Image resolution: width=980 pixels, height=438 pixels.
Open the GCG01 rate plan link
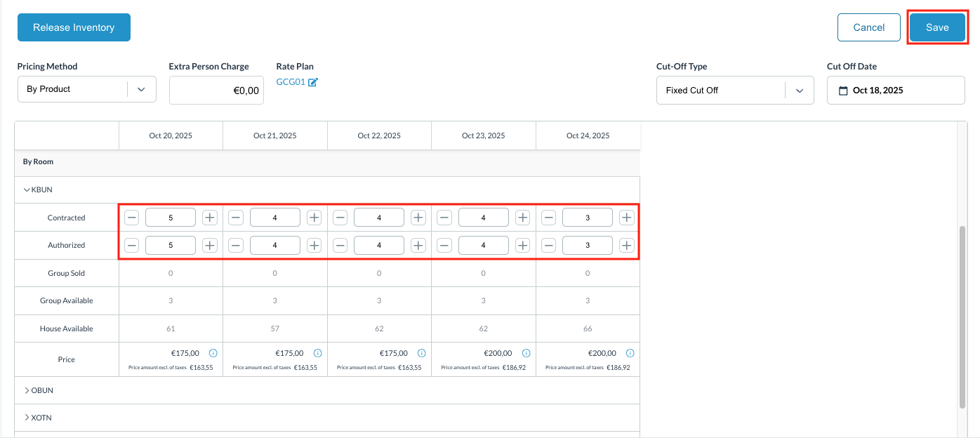290,83
